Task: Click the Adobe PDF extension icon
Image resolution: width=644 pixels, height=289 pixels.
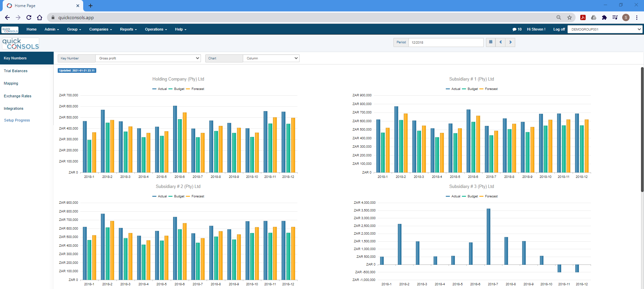Action: tap(583, 17)
